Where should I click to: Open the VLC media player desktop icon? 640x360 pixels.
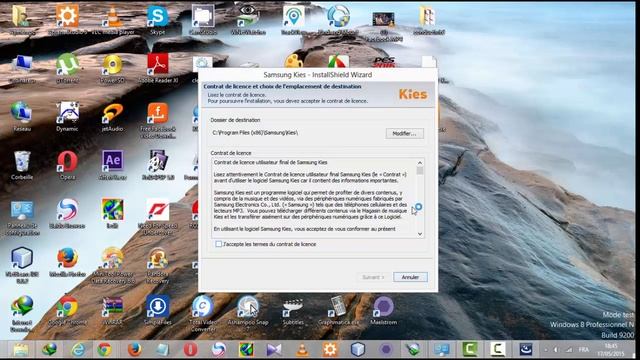113,20
